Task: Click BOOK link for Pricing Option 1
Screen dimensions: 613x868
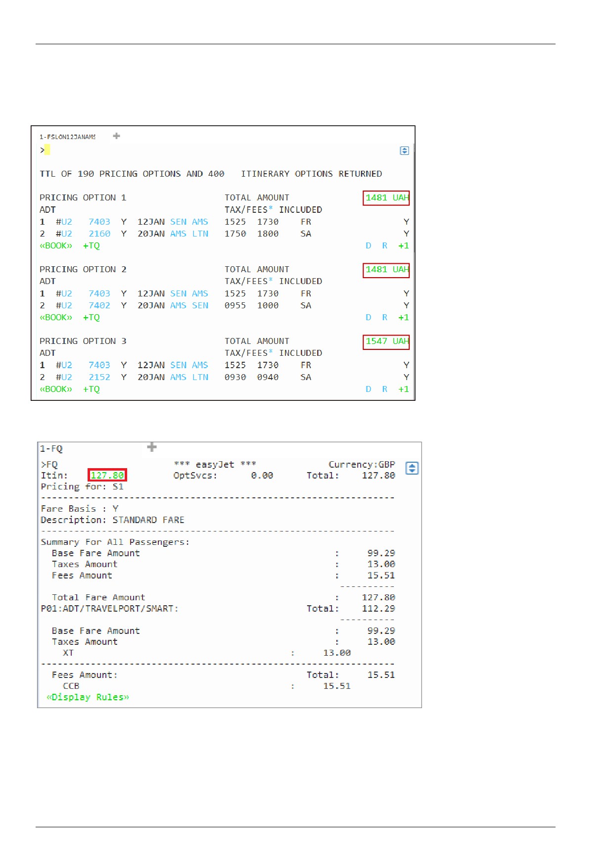Action: tap(56, 245)
